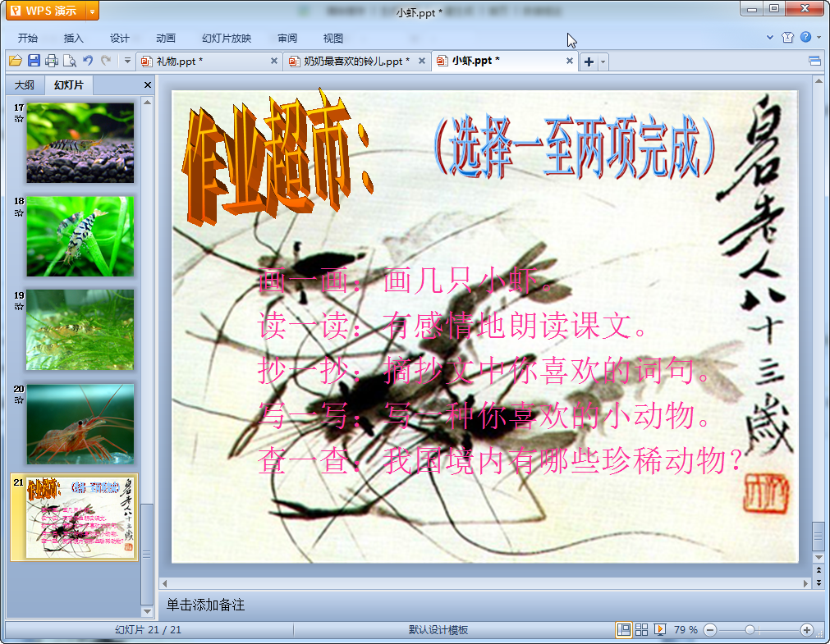Go to previous slide double arrow

819,570
